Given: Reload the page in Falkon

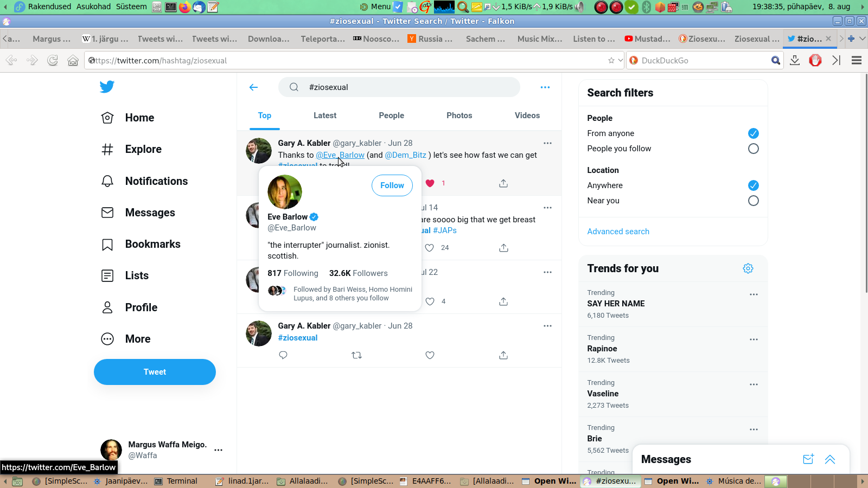Looking at the screenshot, I should [x=53, y=60].
